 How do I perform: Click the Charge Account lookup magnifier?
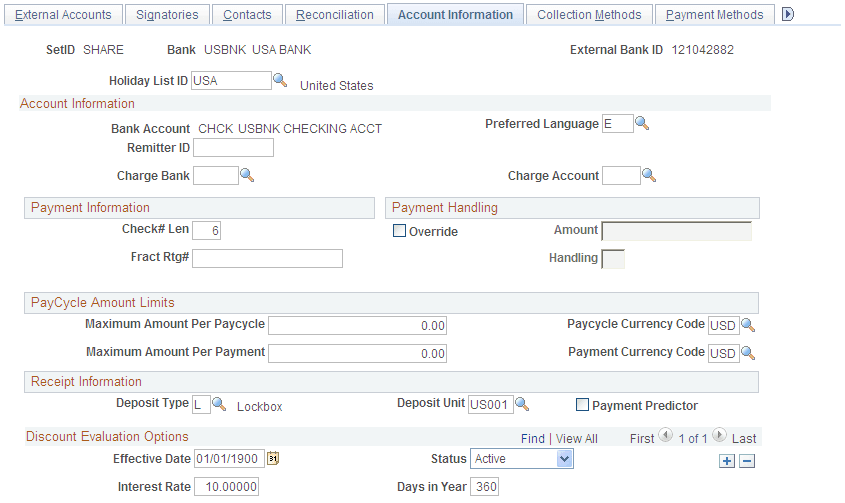[x=649, y=175]
